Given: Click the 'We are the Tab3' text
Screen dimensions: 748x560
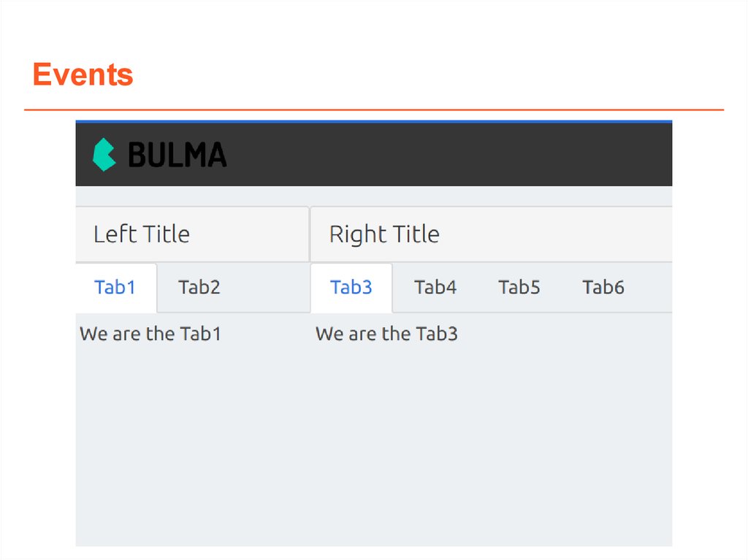Looking at the screenshot, I should (386, 334).
